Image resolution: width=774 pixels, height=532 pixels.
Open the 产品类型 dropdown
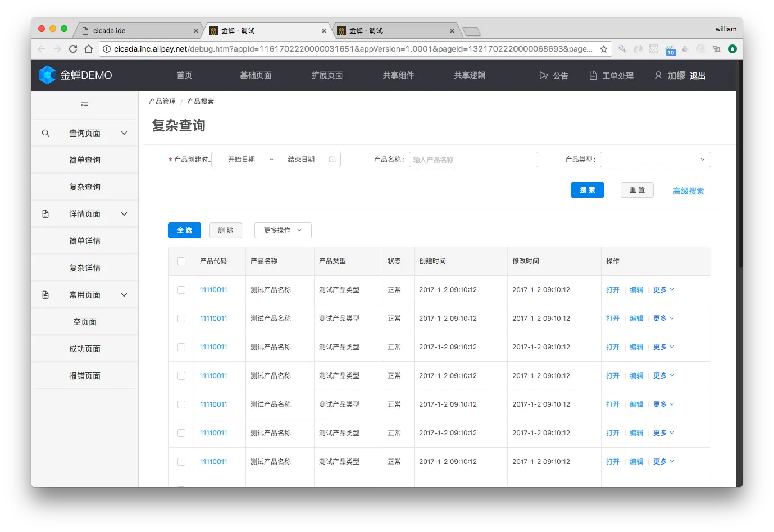(x=655, y=160)
